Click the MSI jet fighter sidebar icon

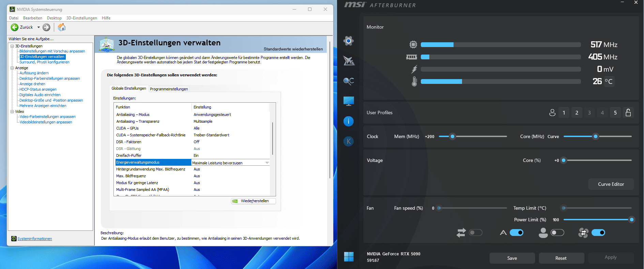349,61
